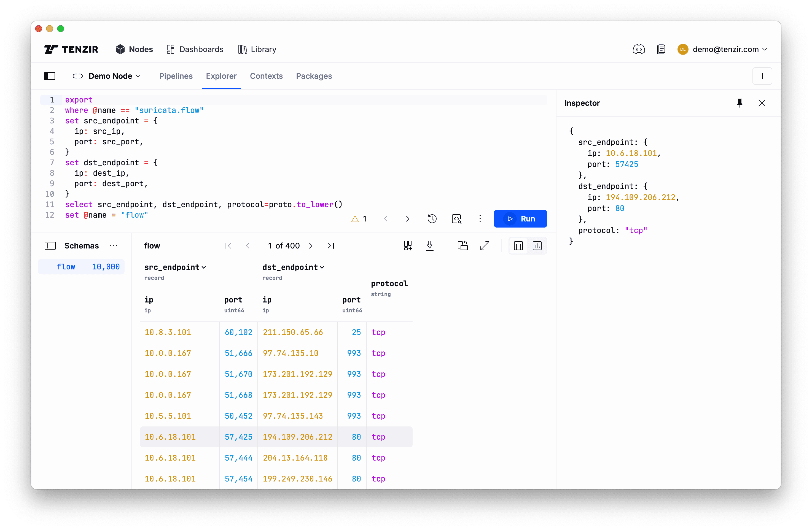Screen dimensions: 812x530
Task: Toggle the left sidebar panel icon
Action: point(49,76)
